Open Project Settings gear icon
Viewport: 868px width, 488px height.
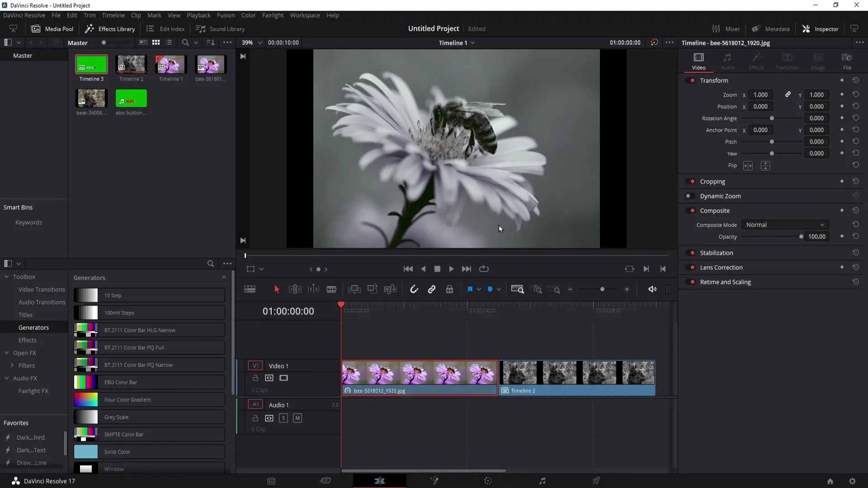[852, 481]
